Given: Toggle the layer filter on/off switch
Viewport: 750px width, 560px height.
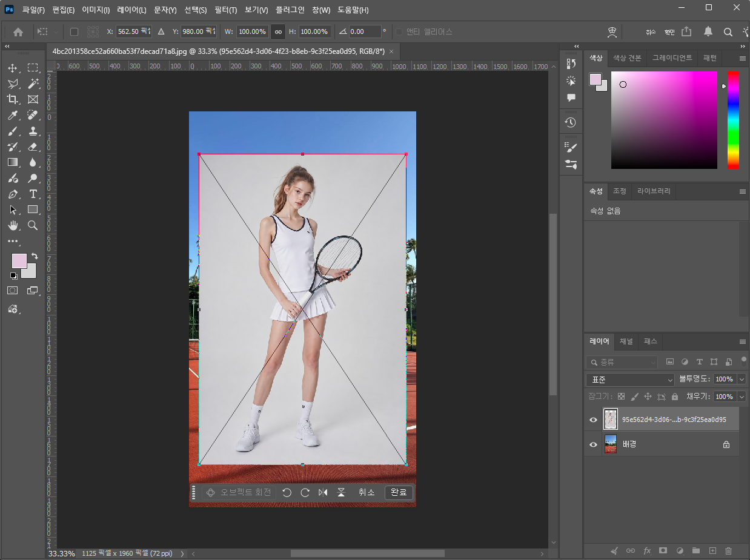Looking at the screenshot, I should (744, 361).
